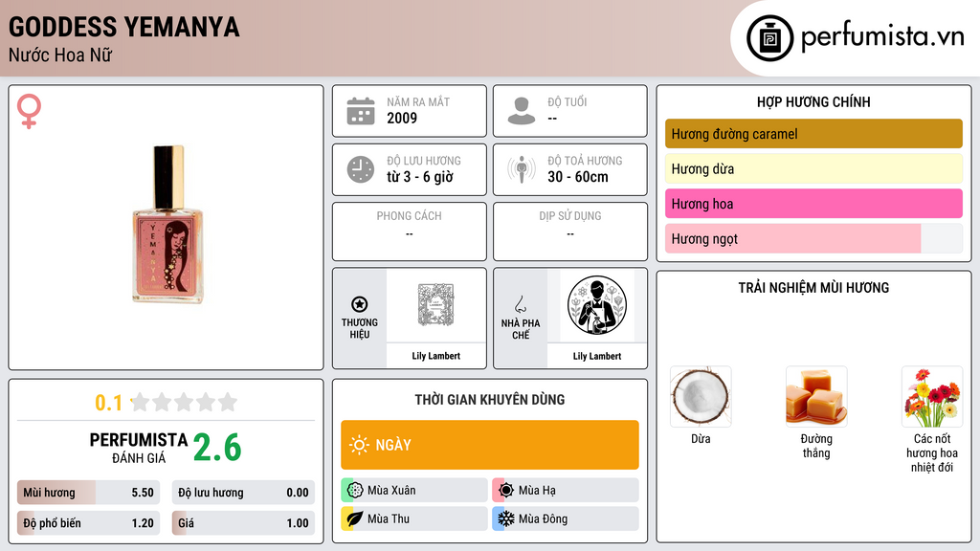Click the Giá 1.00 score bar
This screenshot has height=551, width=980.
(243, 523)
